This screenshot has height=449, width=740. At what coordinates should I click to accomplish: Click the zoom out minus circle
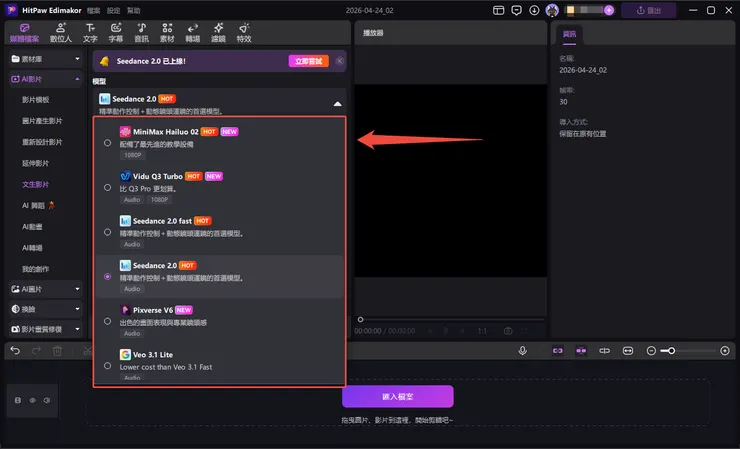coord(651,351)
